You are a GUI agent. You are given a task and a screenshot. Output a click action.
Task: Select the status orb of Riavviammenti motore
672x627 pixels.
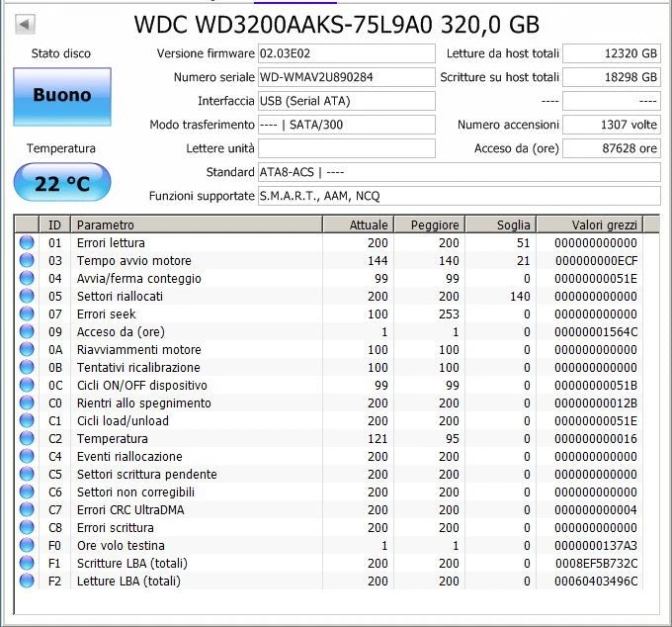[x=27, y=349]
